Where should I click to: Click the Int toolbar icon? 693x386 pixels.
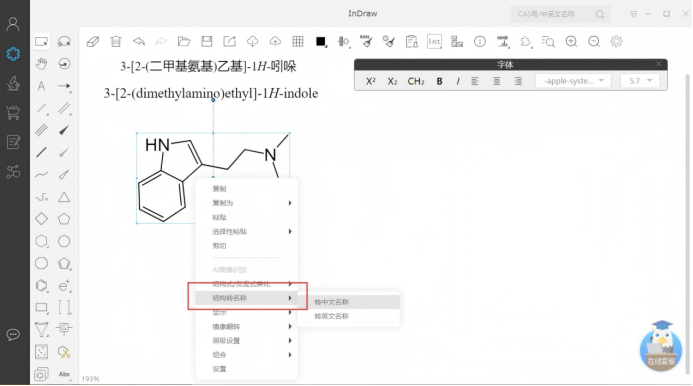tap(434, 42)
